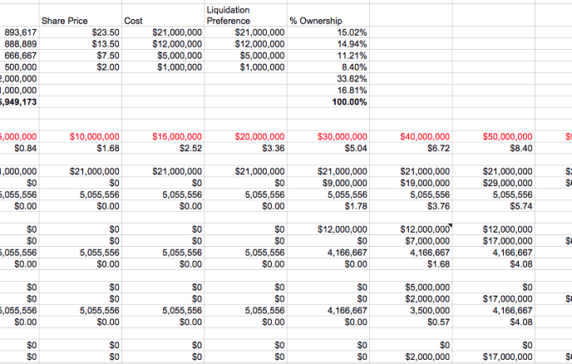Click the red $20,000,000 scenario cell
This screenshot has width=572, height=364.
tap(246, 137)
